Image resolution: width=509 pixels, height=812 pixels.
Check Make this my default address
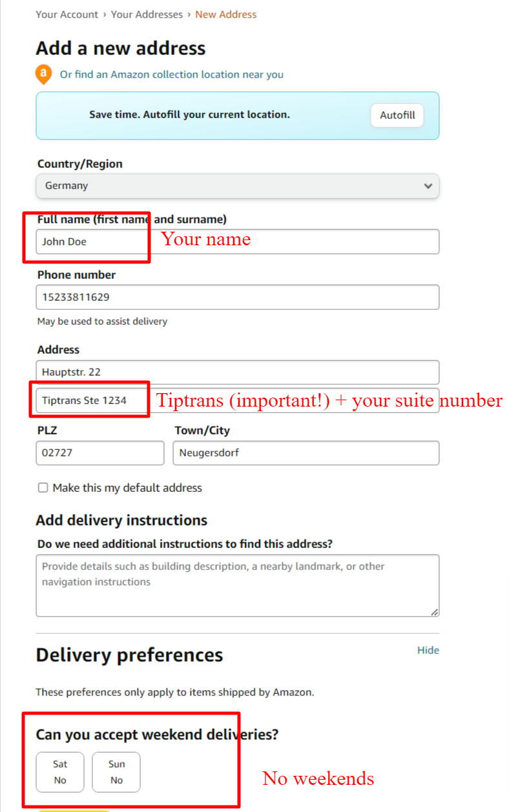43,488
